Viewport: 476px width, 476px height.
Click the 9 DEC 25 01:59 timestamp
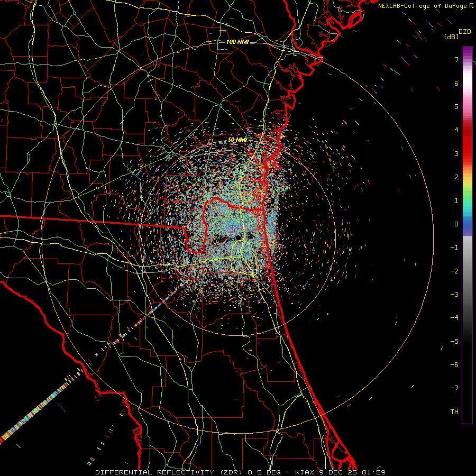[352, 472]
